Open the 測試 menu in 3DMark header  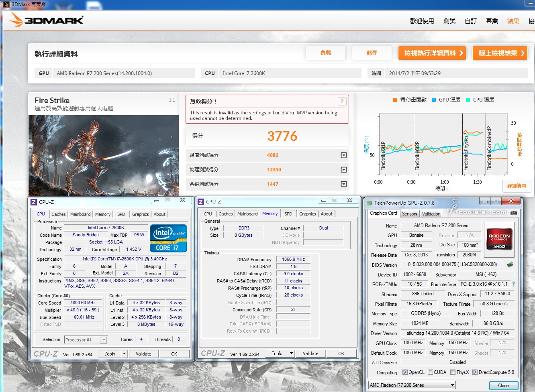coord(449,21)
